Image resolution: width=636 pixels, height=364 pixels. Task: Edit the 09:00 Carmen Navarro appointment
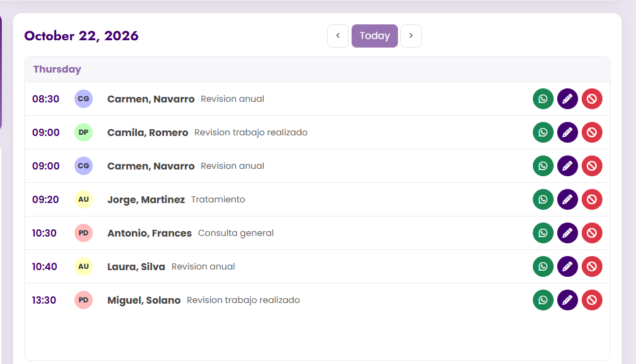click(568, 166)
